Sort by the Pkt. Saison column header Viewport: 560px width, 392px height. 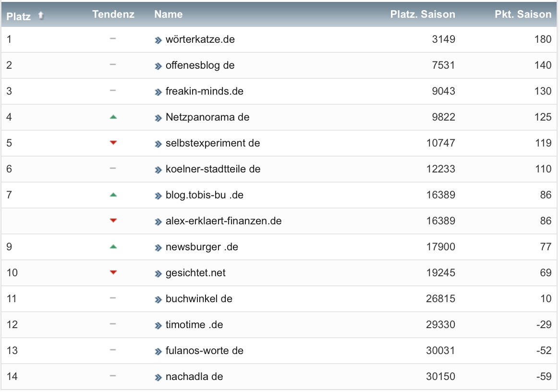click(523, 14)
